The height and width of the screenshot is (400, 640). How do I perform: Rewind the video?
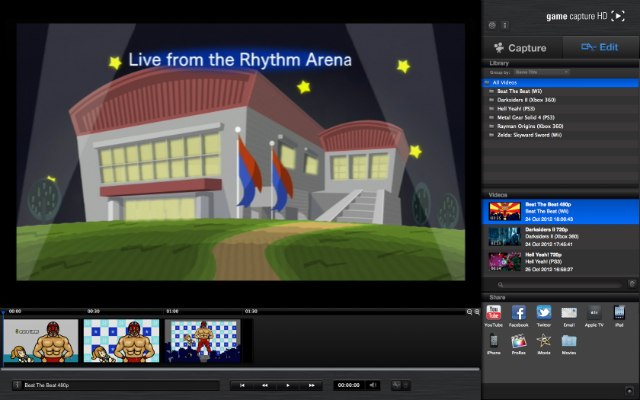[x=265, y=385]
